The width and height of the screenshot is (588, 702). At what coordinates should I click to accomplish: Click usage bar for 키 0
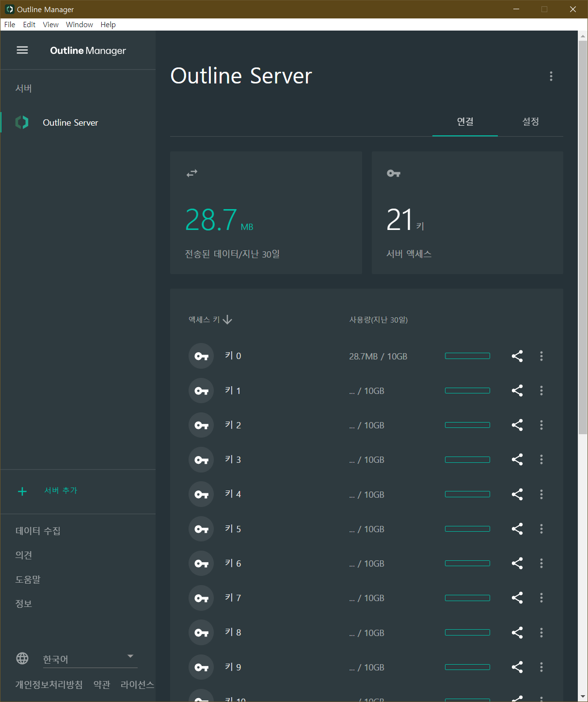click(x=467, y=356)
